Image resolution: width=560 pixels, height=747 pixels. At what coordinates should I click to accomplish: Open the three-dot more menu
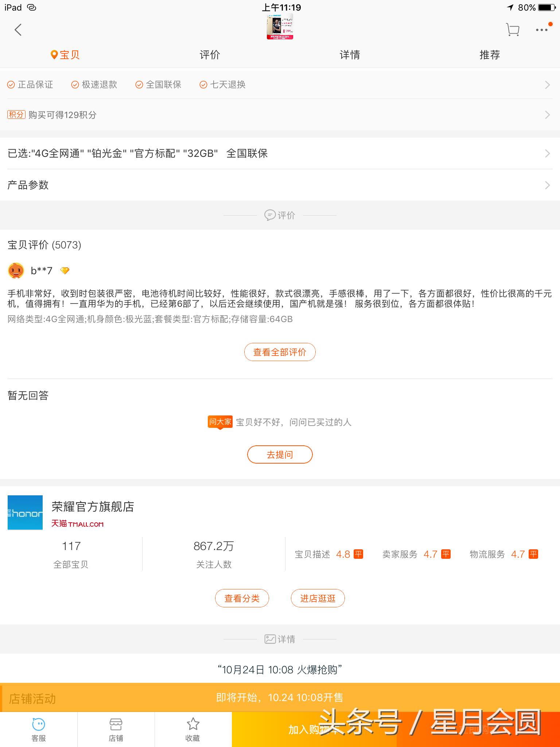pos(542,29)
